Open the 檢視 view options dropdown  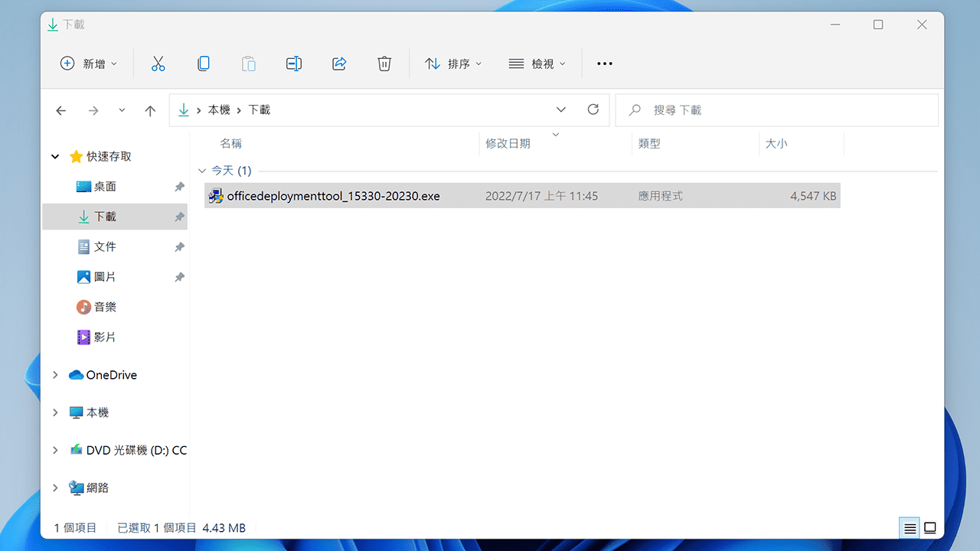(537, 64)
